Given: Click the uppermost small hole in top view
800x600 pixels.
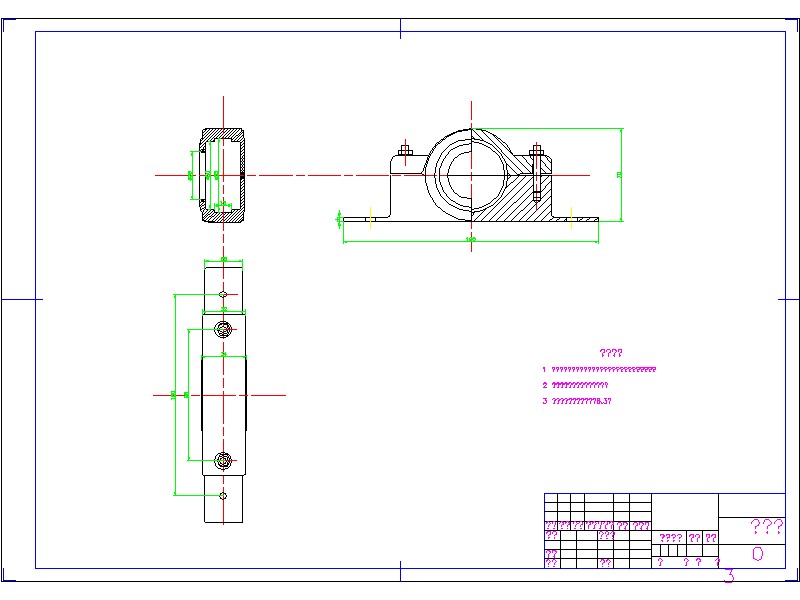Looking at the screenshot, I should [x=223, y=294].
